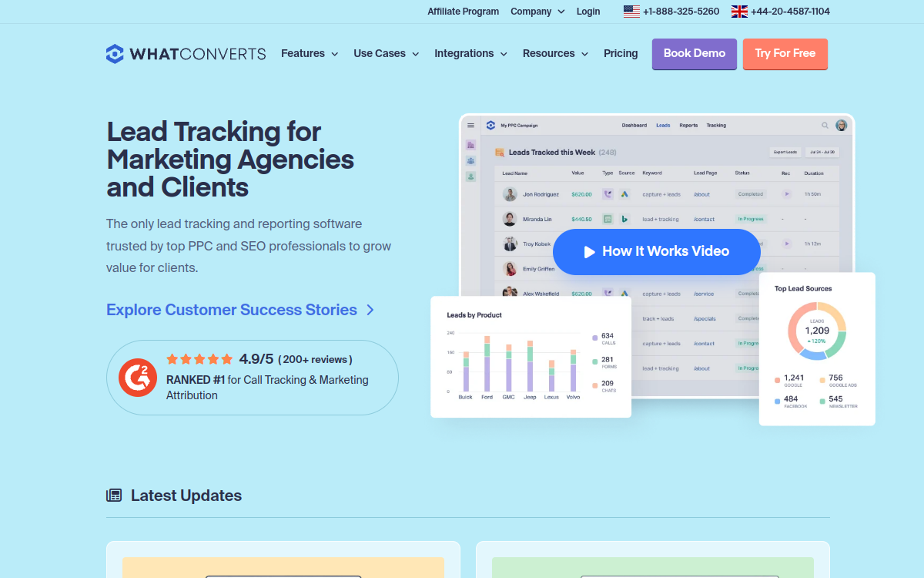Play the How It Works Video

(x=657, y=252)
